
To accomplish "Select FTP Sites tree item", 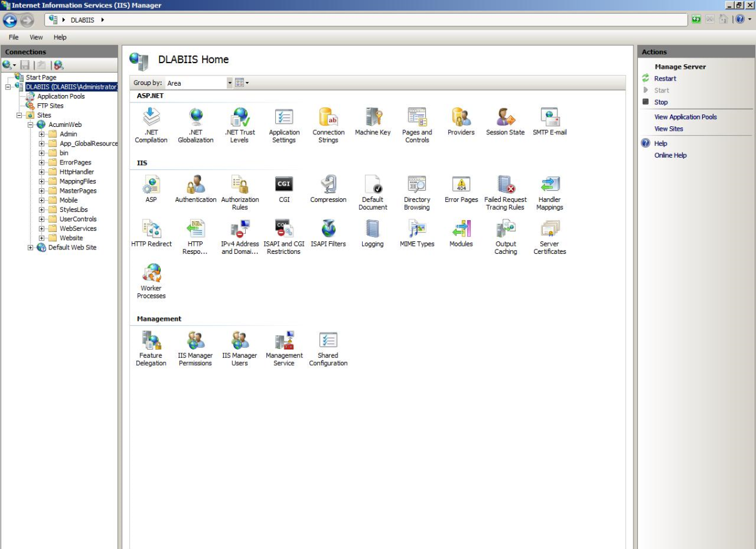I will [50, 106].
